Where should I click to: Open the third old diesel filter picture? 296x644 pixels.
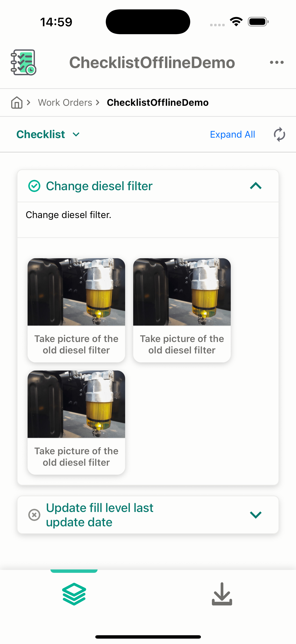click(x=76, y=423)
